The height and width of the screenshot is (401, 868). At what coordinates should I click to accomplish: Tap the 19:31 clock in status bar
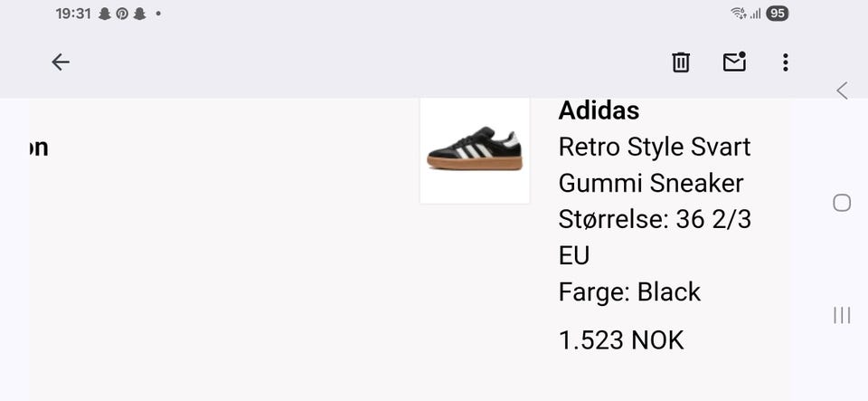pyautogui.click(x=72, y=14)
